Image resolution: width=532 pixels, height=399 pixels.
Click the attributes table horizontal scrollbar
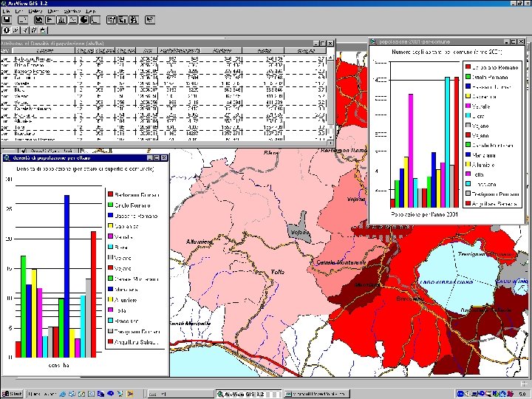point(164,143)
